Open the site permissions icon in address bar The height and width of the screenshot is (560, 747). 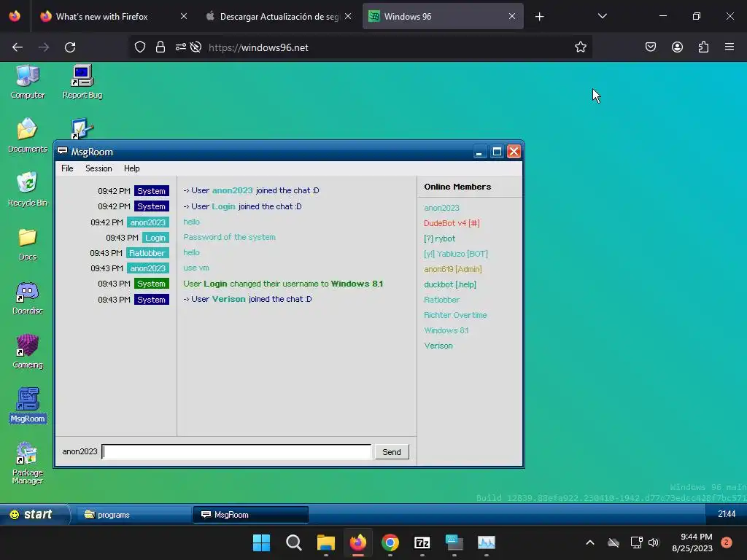click(x=181, y=47)
